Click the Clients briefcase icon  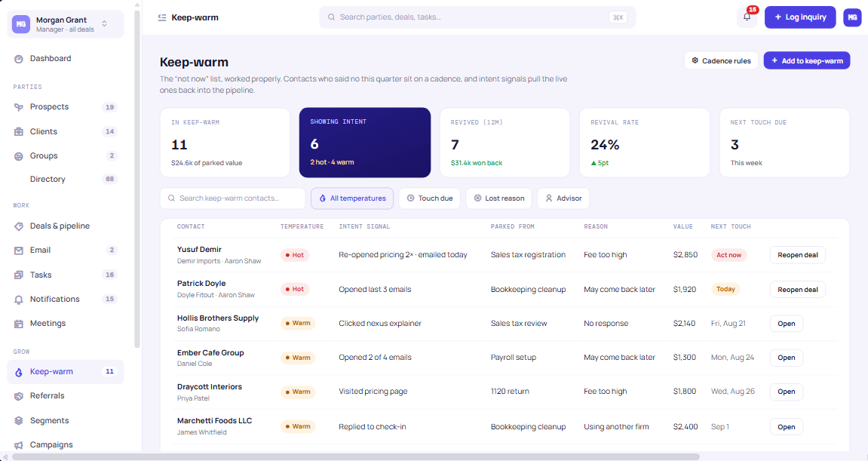(19, 132)
